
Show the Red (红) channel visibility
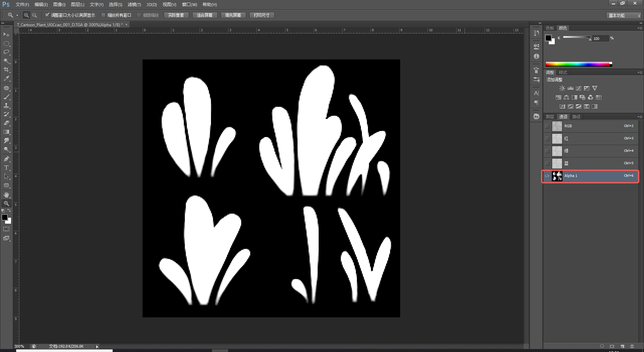pyautogui.click(x=547, y=139)
